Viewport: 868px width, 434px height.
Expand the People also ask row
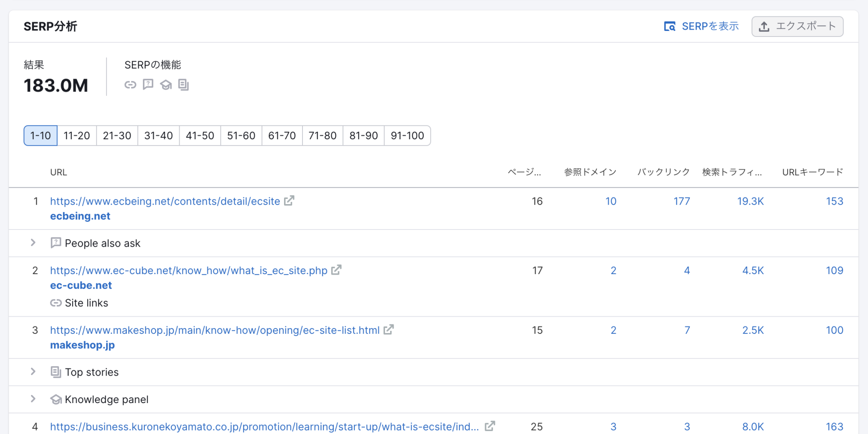pos(33,243)
